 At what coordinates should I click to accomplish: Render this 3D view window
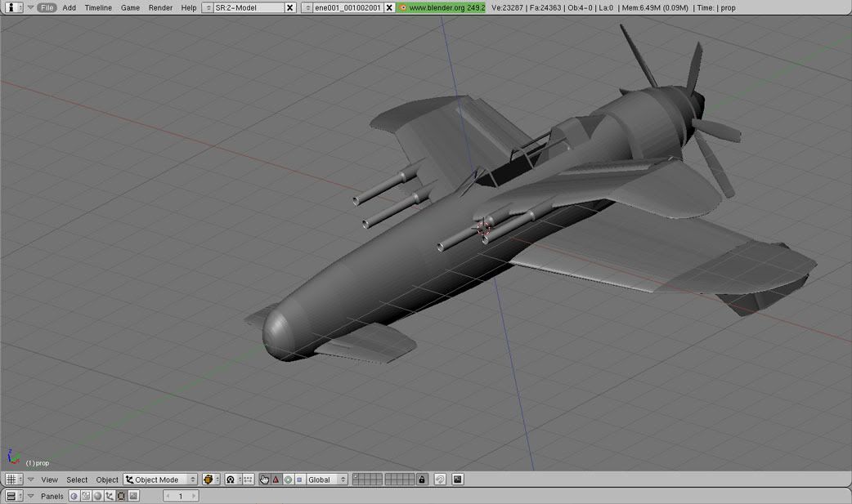point(458,479)
